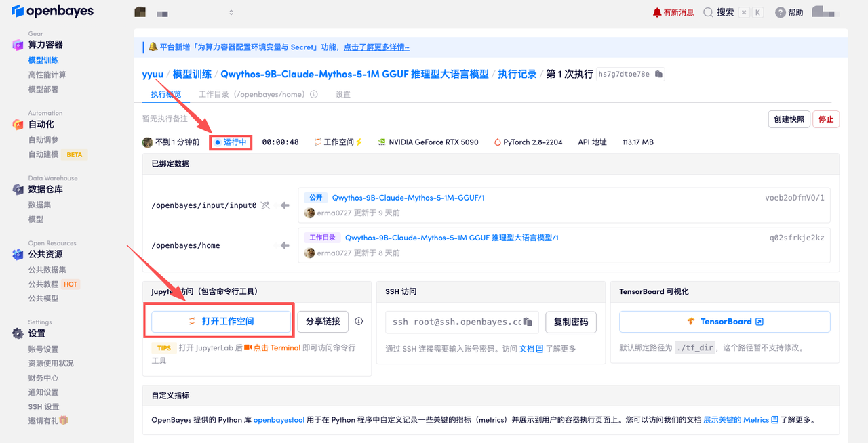Click NVIDIA GeForce RTX 5090 label
868x443 pixels.
[x=428, y=142]
